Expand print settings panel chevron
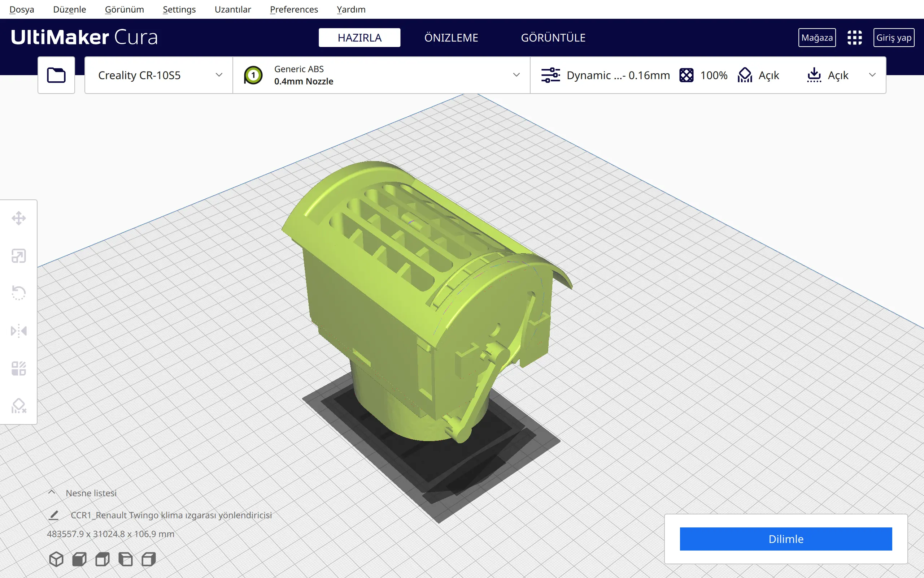924x578 pixels. (872, 75)
